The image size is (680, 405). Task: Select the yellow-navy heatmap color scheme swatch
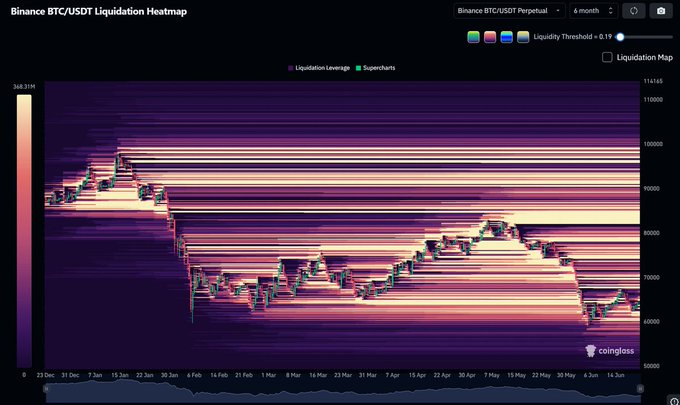523,37
